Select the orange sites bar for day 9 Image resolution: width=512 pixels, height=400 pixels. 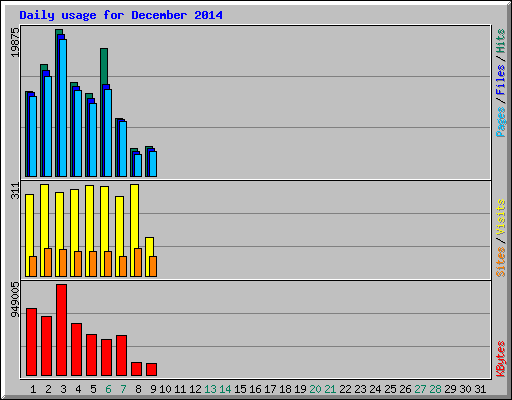153,266
